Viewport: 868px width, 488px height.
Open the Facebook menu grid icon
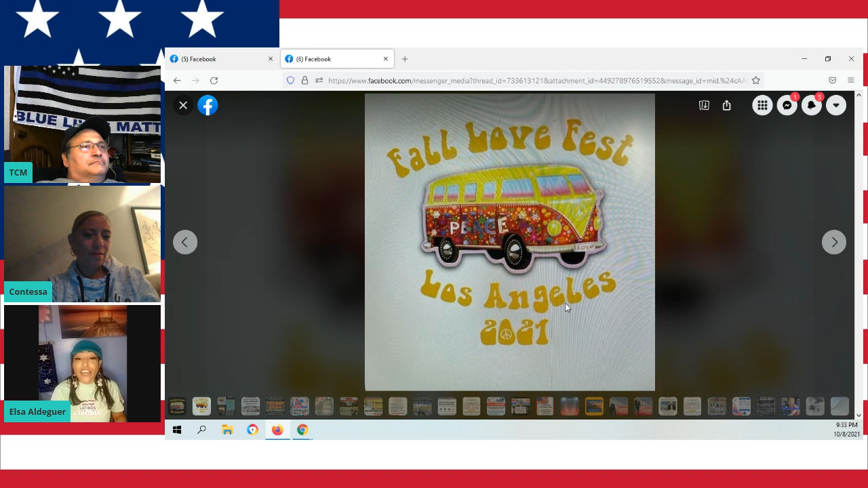(x=762, y=105)
